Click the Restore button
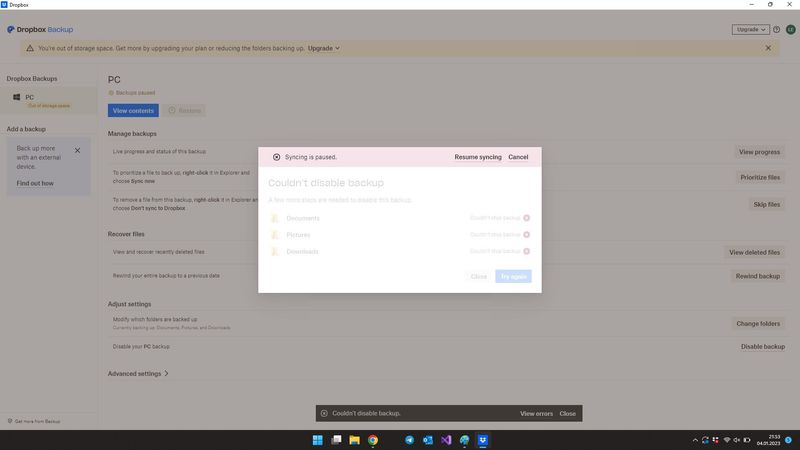 185,111
